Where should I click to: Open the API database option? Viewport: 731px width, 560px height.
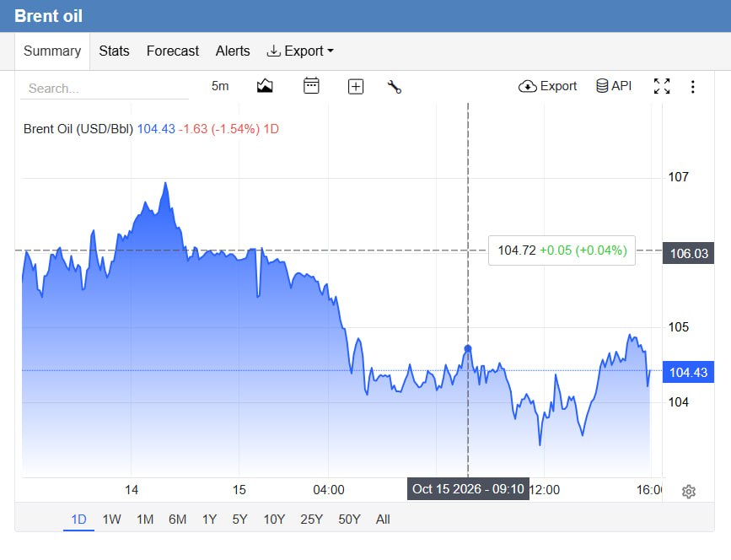click(x=614, y=86)
